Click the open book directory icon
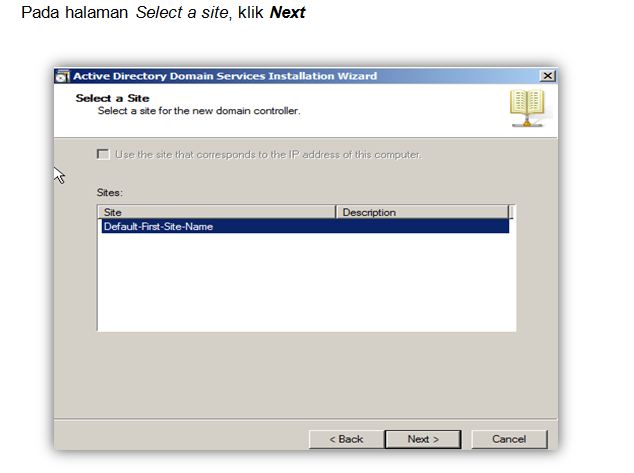The image size is (634, 473). point(527,108)
